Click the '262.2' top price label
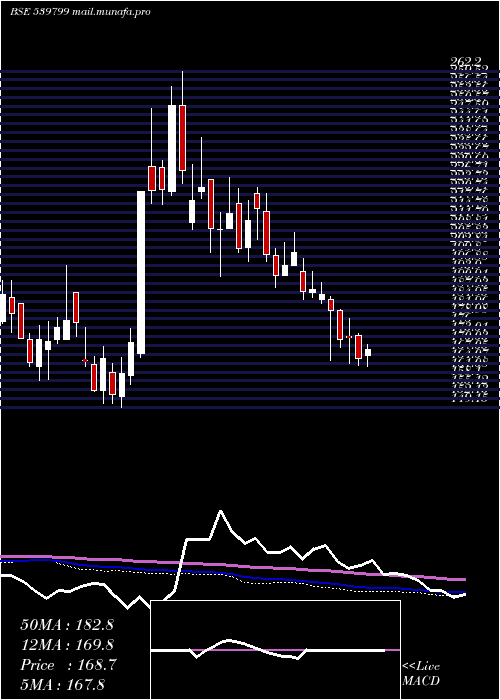 tap(466, 61)
